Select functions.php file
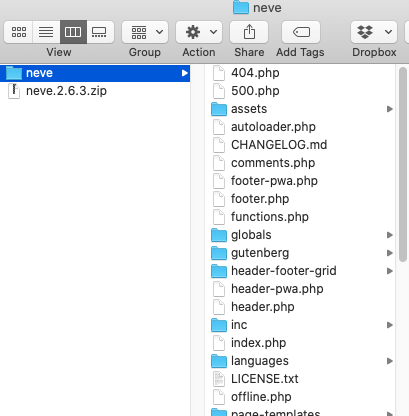409x416 pixels. click(x=300, y=217)
